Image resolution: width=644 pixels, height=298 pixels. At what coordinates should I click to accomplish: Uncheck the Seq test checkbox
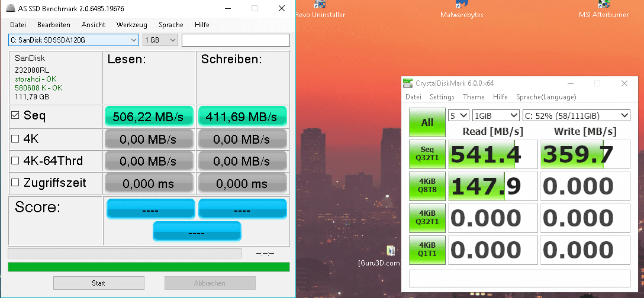tap(15, 116)
